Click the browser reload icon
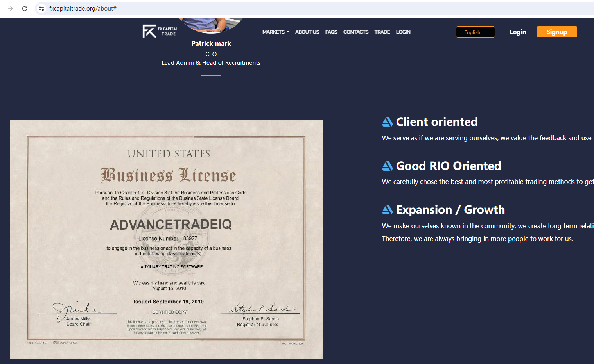 (25, 9)
